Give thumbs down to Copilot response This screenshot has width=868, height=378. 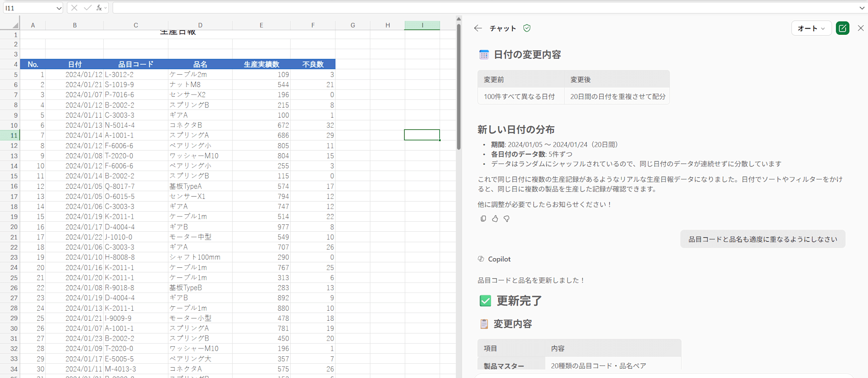pyautogui.click(x=506, y=219)
